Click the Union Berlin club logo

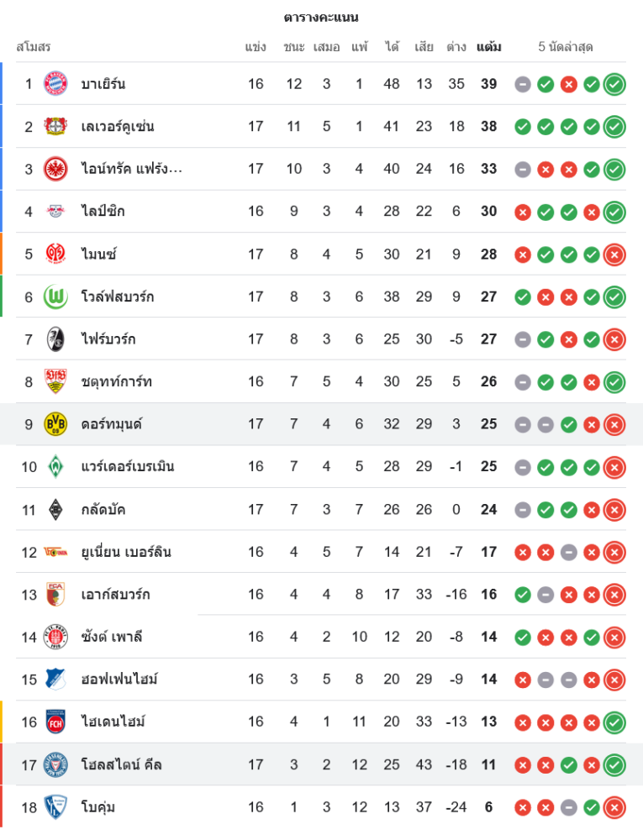(x=55, y=552)
